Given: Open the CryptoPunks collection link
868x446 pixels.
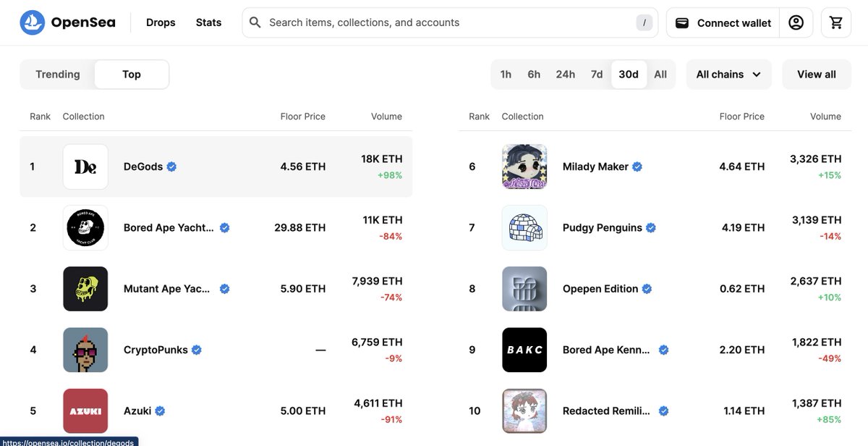Looking at the screenshot, I should click(156, 350).
